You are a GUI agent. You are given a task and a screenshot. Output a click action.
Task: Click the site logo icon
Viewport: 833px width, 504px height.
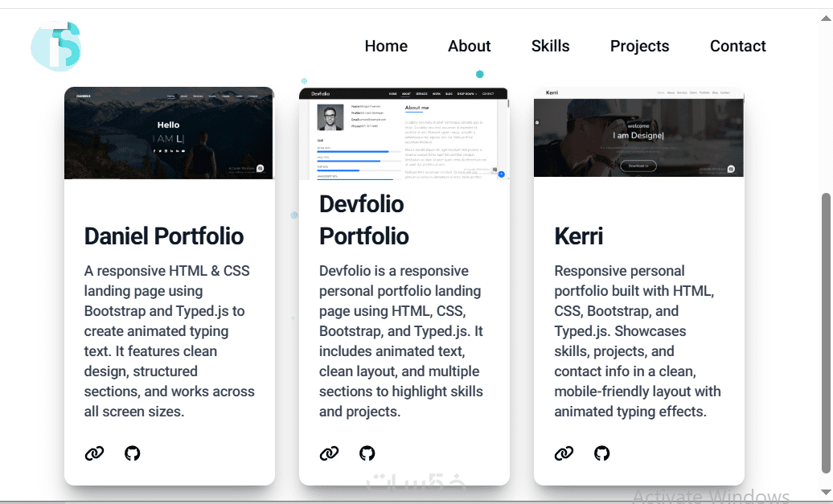pos(56,46)
